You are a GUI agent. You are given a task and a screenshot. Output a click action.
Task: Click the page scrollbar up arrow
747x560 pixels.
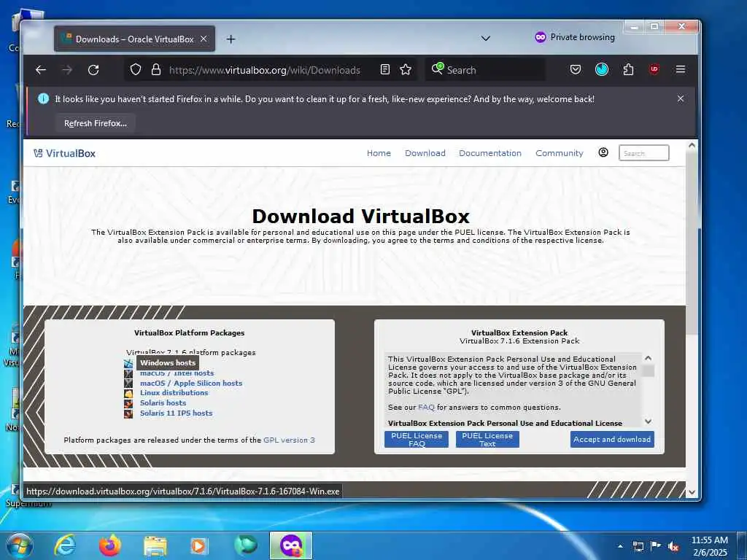tap(692, 145)
